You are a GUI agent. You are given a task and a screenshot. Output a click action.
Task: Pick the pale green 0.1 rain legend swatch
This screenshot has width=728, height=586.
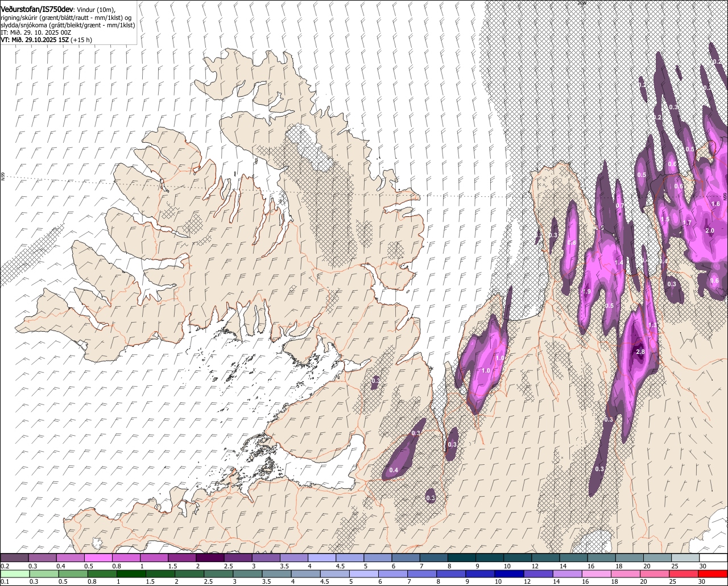pyautogui.click(x=15, y=573)
